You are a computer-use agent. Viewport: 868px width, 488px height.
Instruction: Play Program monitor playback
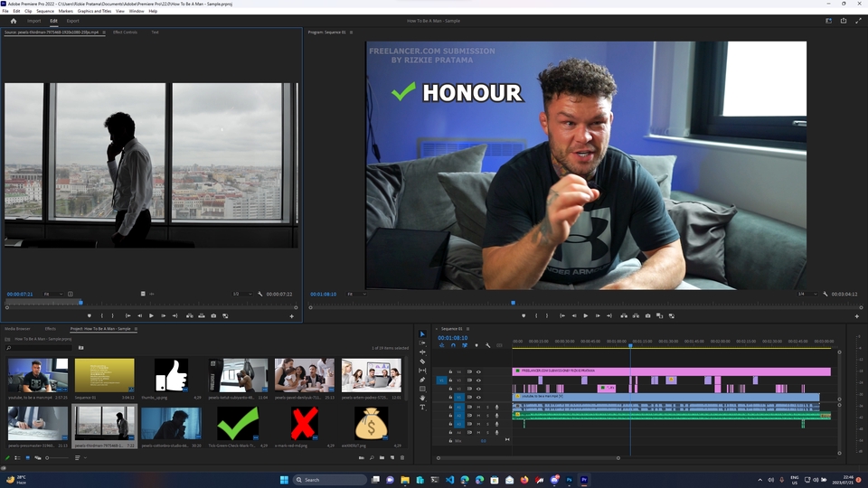[586, 316]
